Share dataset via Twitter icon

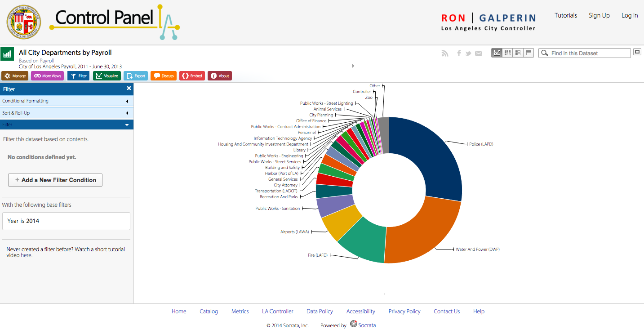468,53
